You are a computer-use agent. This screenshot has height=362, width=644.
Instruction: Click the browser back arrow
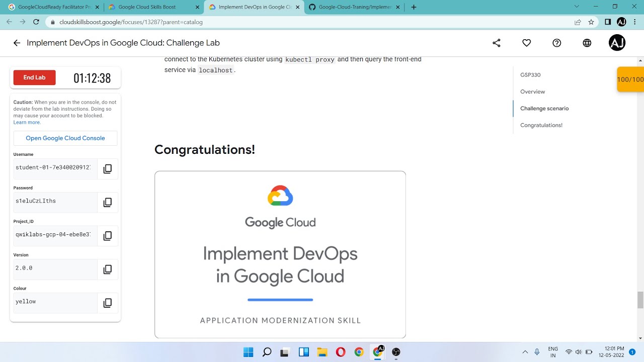(x=9, y=22)
